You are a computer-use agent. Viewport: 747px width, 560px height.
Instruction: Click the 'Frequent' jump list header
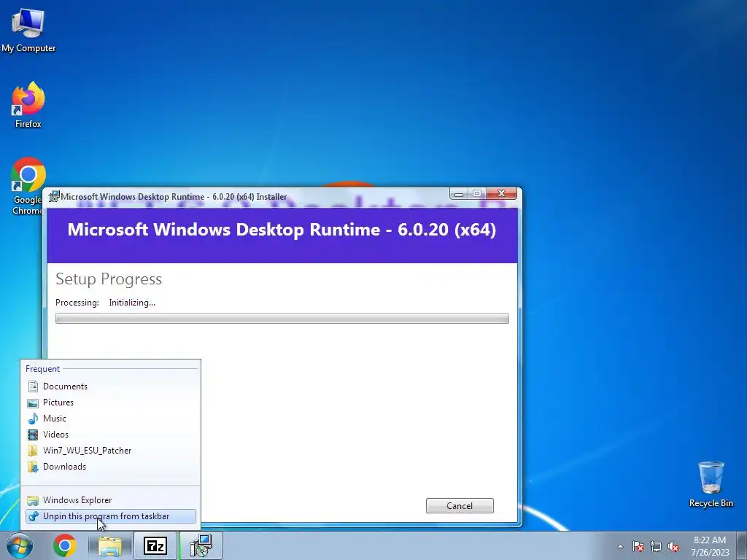click(42, 369)
